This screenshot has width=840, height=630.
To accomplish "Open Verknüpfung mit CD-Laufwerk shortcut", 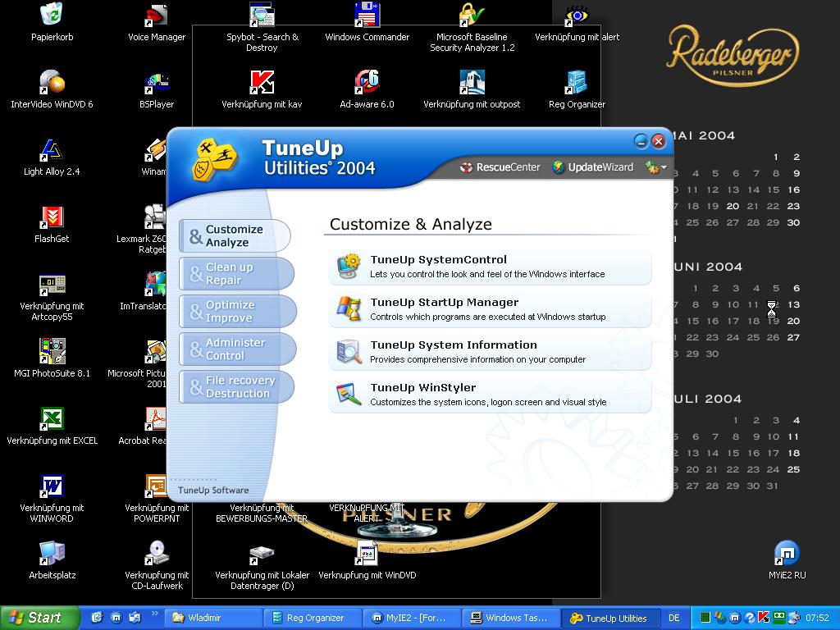I will tap(157, 566).
